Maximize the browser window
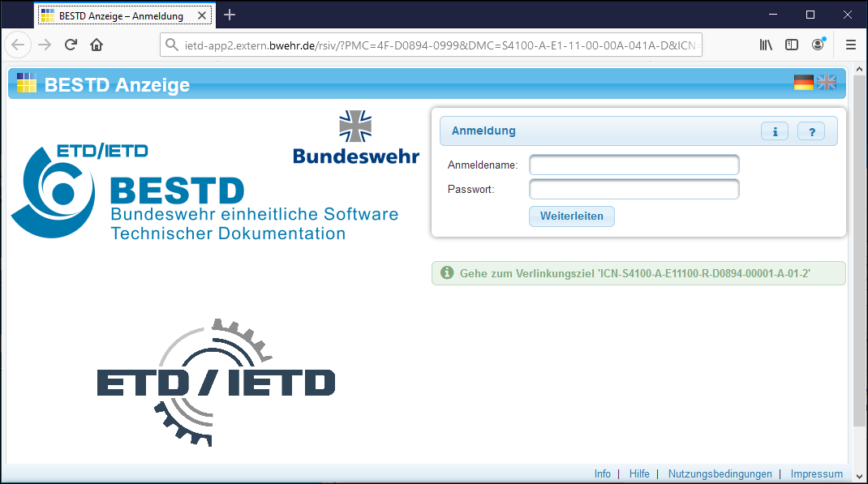Image resolution: width=868 pixels, height=484 pixels. (810, 15)
